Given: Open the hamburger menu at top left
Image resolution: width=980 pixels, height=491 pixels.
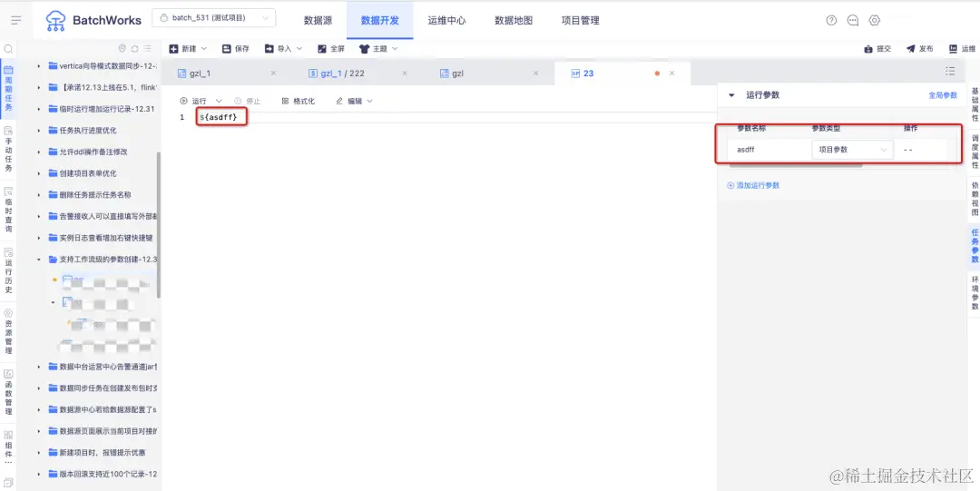Looking at the screenshot, I should (x=16, y=20).
